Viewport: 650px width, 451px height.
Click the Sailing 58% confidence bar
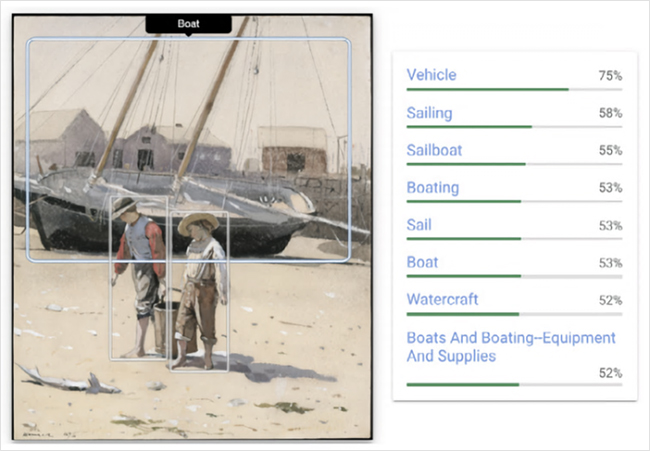click(x=469, y=127)
